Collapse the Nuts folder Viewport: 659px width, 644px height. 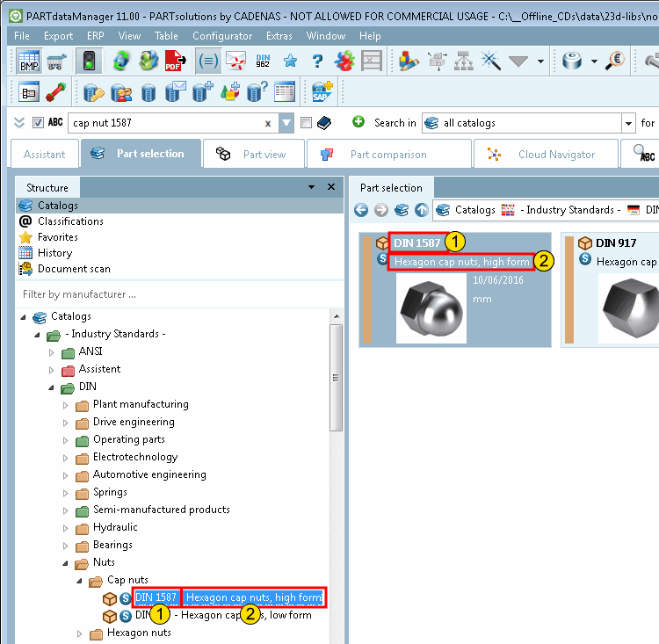pyautogui.click(x=66, y=563)
